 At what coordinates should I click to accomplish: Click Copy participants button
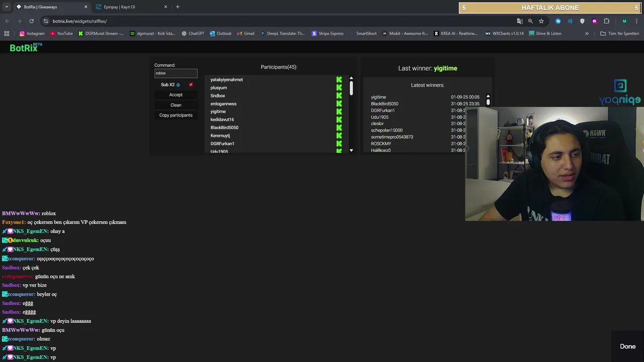click(x=176, y=115)
